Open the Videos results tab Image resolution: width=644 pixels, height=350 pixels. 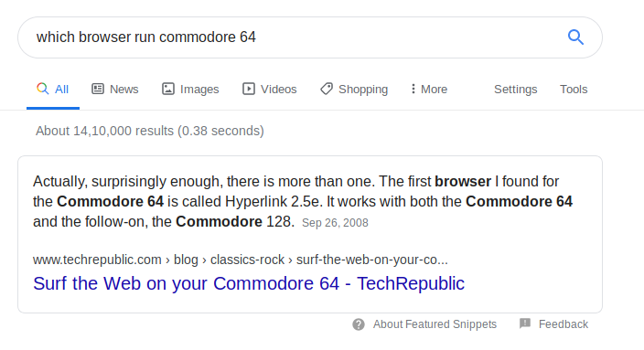click(x=270, y=89)
